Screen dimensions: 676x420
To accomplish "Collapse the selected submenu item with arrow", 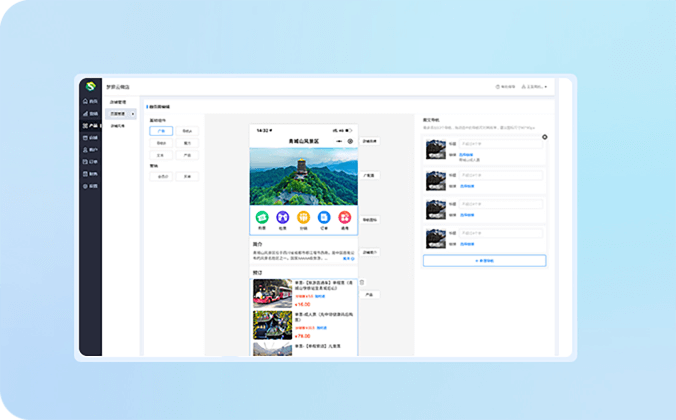I will point(133,113).
